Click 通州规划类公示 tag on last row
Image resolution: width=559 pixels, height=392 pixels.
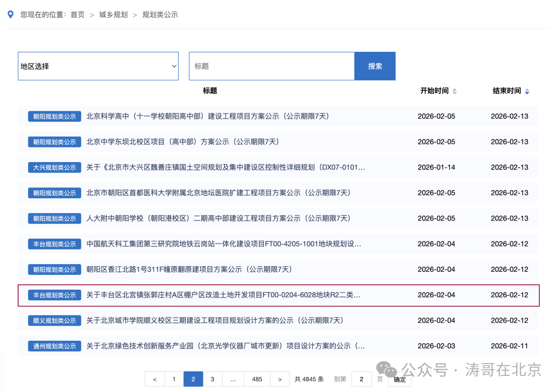point(54,346)
